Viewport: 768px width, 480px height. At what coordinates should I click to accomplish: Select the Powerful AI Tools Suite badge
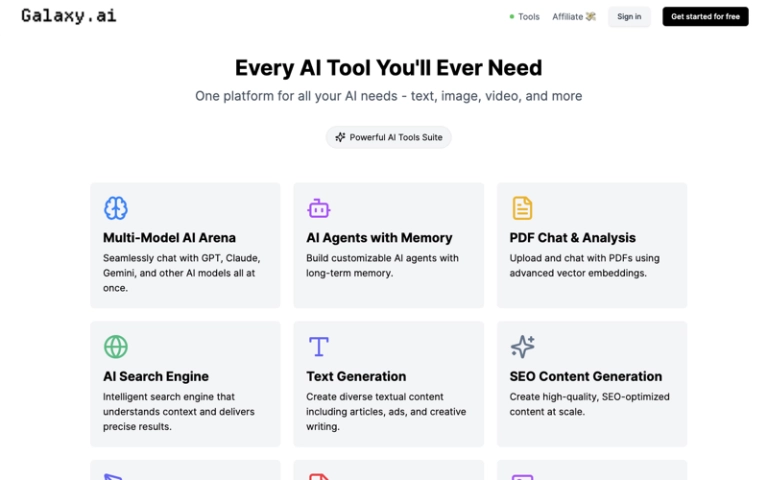coord(389,137)
